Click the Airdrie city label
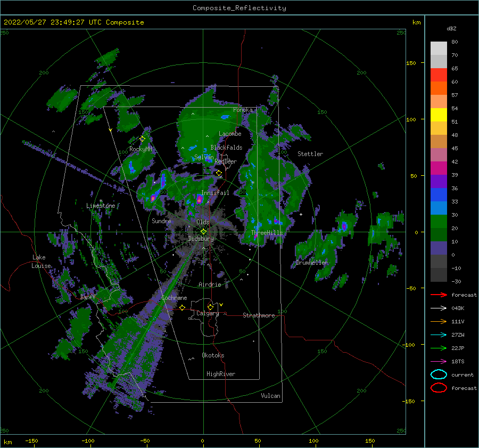479x448 pixels. point(210,284)
